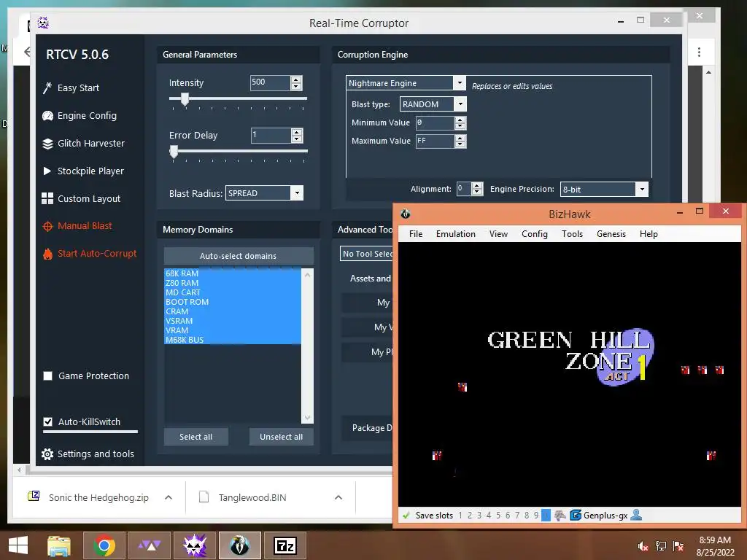Click green checkmark in BizHawk status bar

[x=406, y=516]
